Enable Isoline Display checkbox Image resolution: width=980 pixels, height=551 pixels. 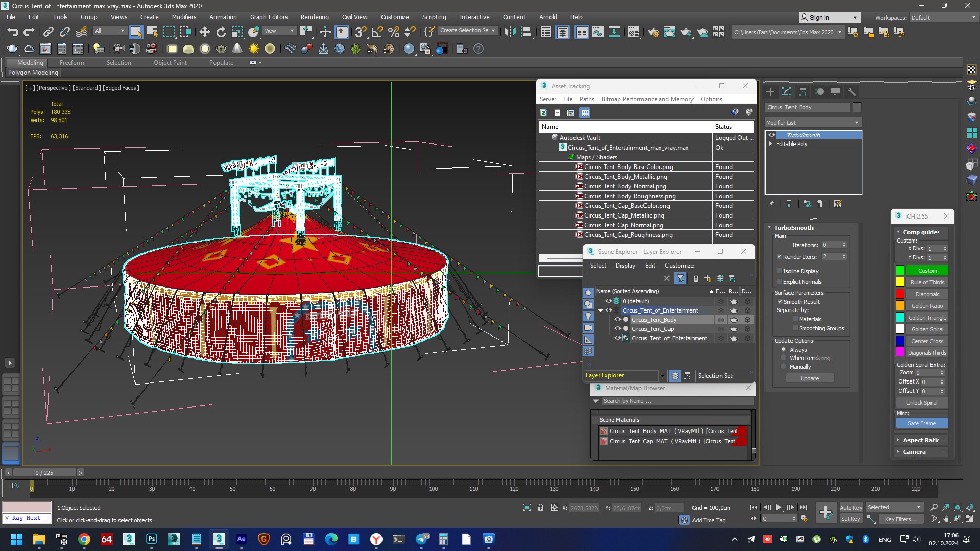[x=779, y=271]
